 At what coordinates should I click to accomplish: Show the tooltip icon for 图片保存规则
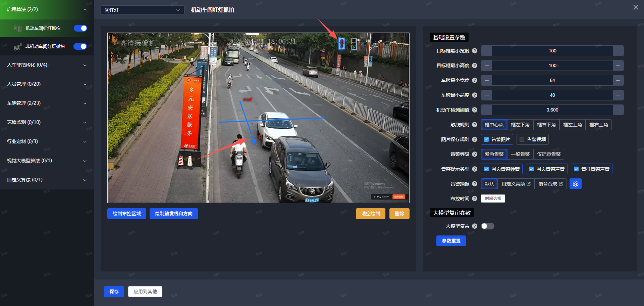[x=475, y=139]
